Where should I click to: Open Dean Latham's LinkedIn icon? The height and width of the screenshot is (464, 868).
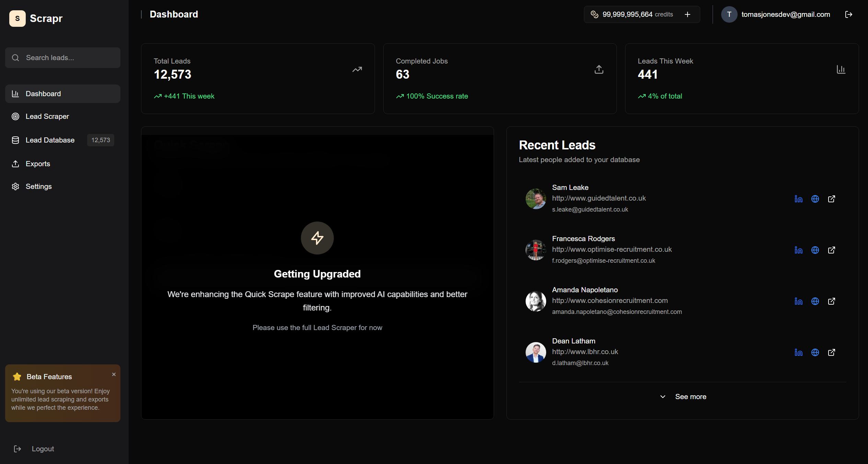(x=798, y=352)
